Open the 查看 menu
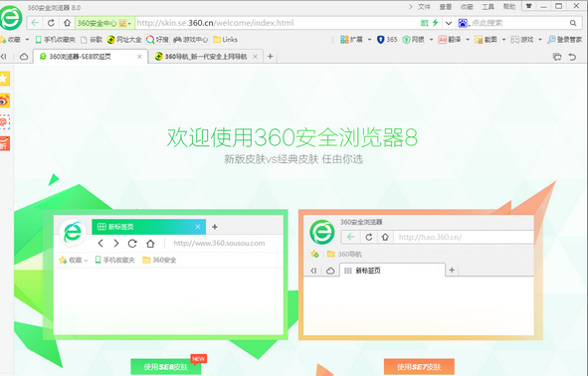 445,7
